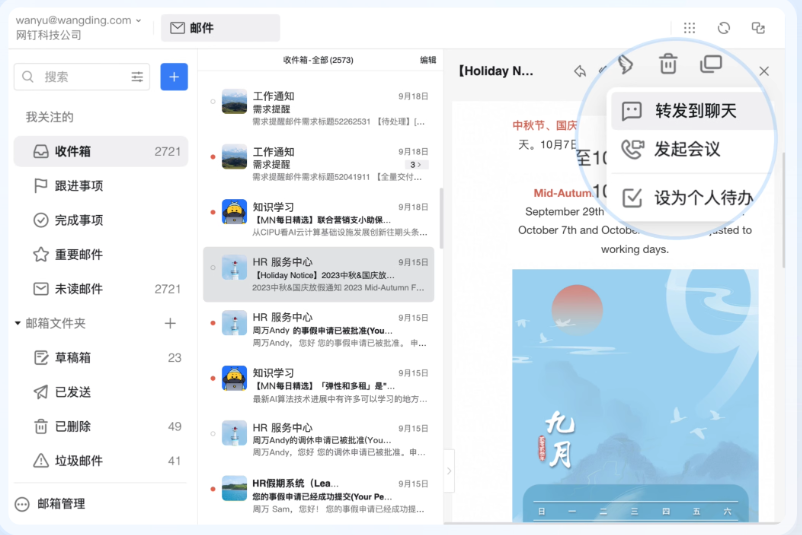Image resolution: width=802 pixels, height=535 pixels.
Task: Toggle read status dot of first 工作通知 mail
Action: click(213, 102)
